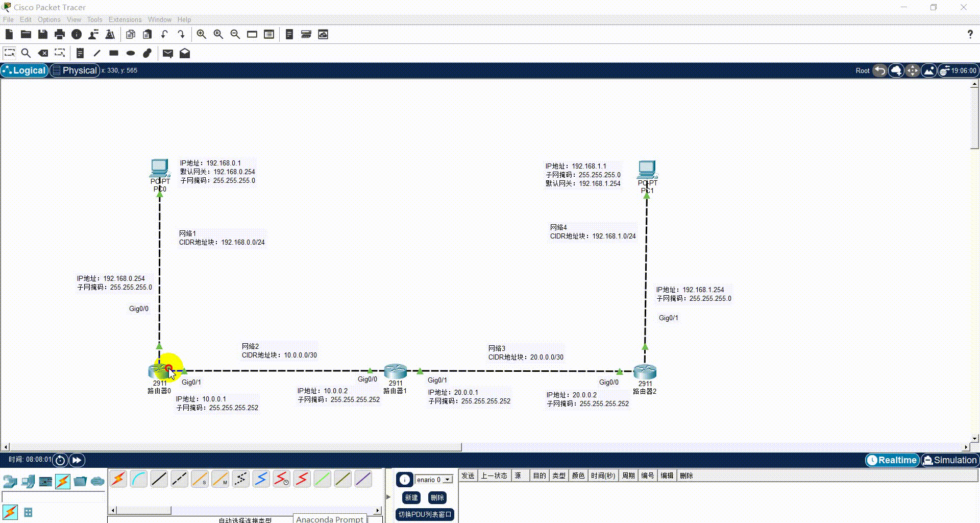
Task: Zoom out on the workspace
Action: [x=235, y=34]
